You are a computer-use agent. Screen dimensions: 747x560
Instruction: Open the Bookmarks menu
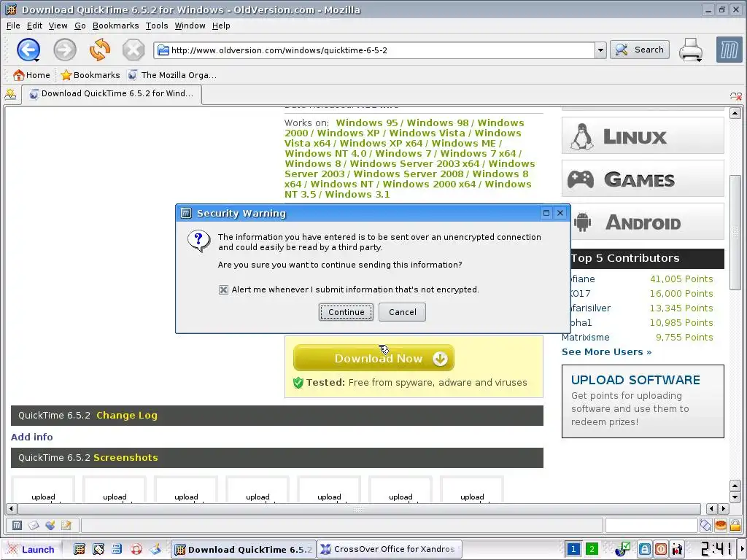(115, 26)
